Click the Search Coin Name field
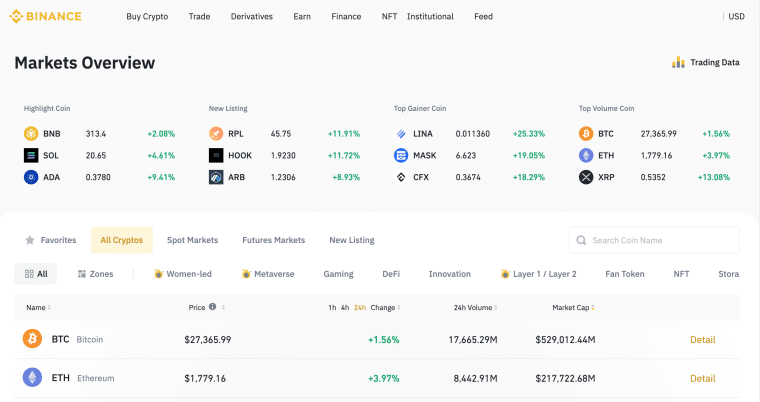This screenshot has width=760, height=402. (662, 240)
